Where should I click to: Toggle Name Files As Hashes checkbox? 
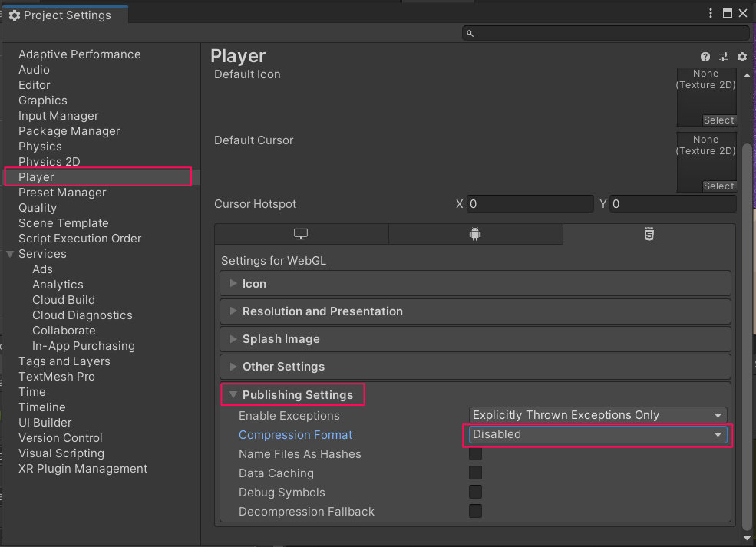coord(475,453)
